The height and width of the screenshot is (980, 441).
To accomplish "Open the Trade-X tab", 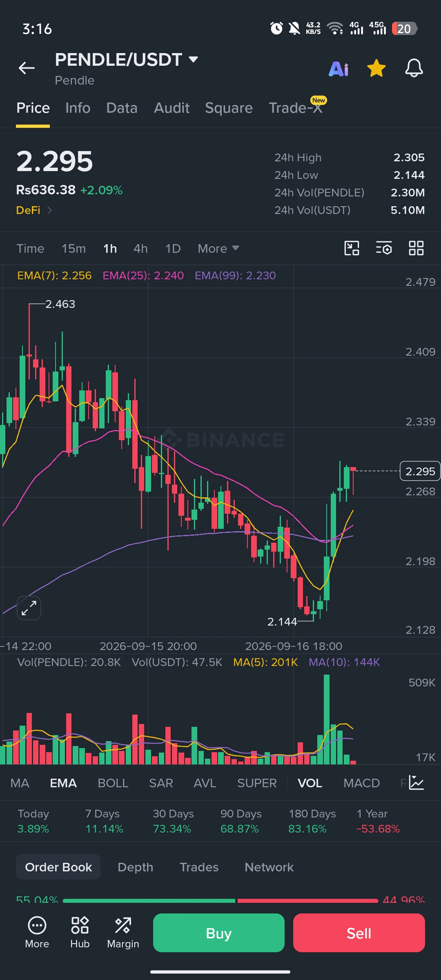I will point(296,108).
